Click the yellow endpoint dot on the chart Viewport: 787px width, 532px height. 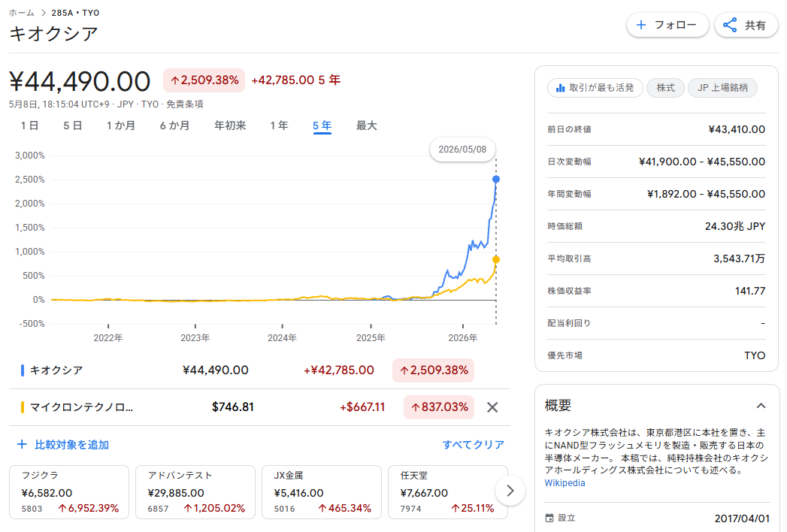click(496, 259)
